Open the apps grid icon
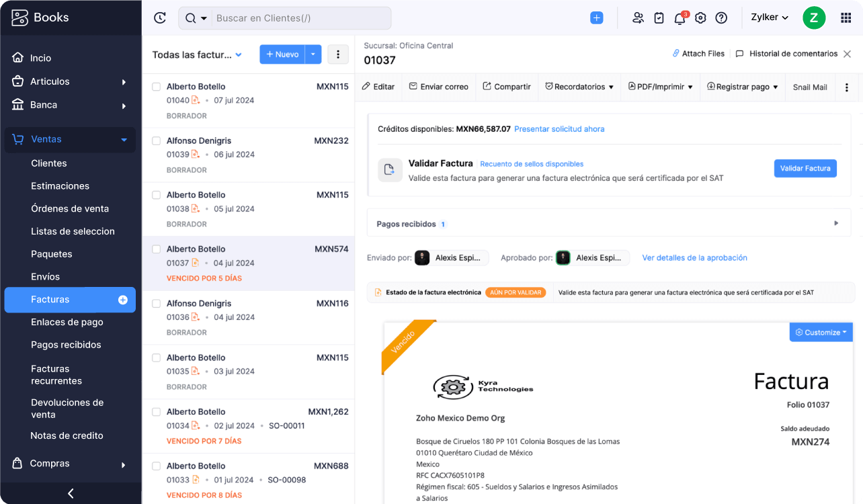This screenshot has height=504, width=863. point(846,18)
